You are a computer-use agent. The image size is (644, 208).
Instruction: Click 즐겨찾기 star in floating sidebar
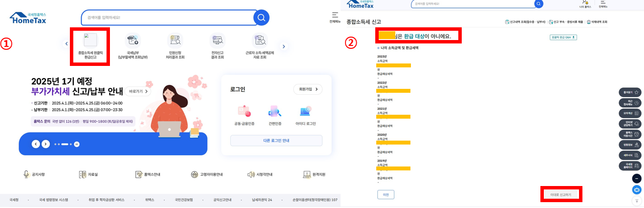(630, 92)
